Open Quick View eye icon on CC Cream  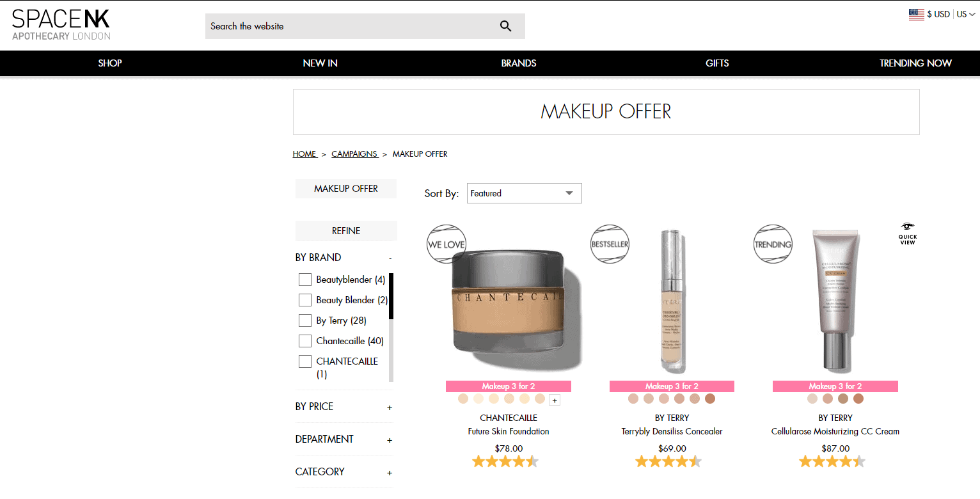[x=907, y=234]
